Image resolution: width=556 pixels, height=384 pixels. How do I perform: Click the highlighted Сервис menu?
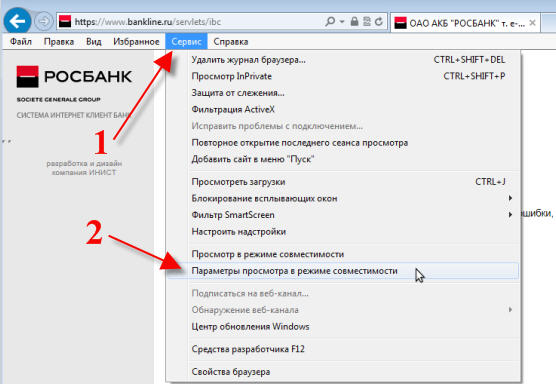click(187, 42)
